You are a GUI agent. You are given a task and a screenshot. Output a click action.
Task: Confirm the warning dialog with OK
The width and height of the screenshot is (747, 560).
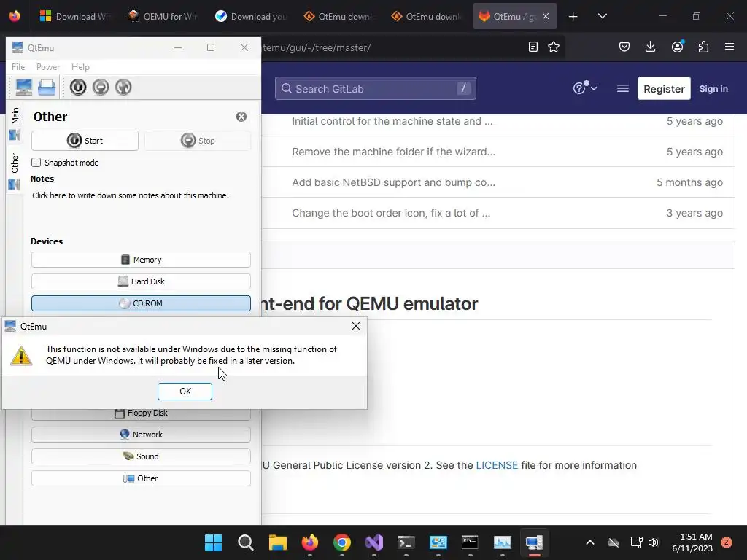185,392
